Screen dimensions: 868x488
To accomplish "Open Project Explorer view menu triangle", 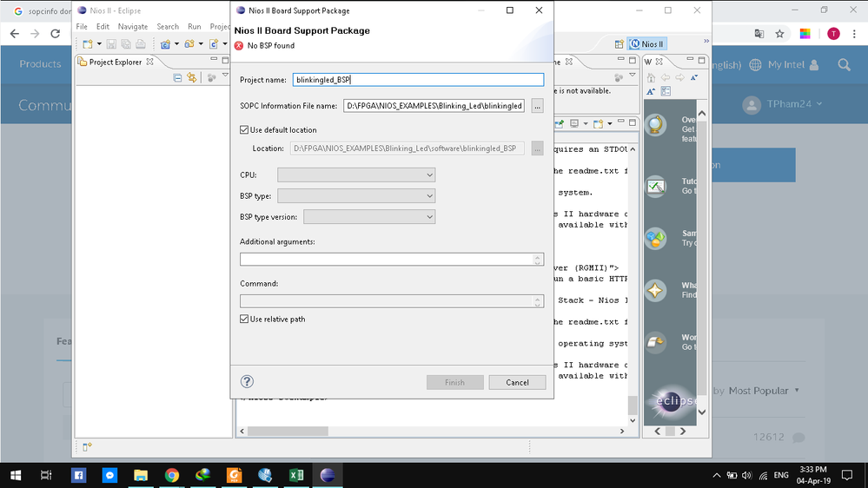I will click(225, 76).
